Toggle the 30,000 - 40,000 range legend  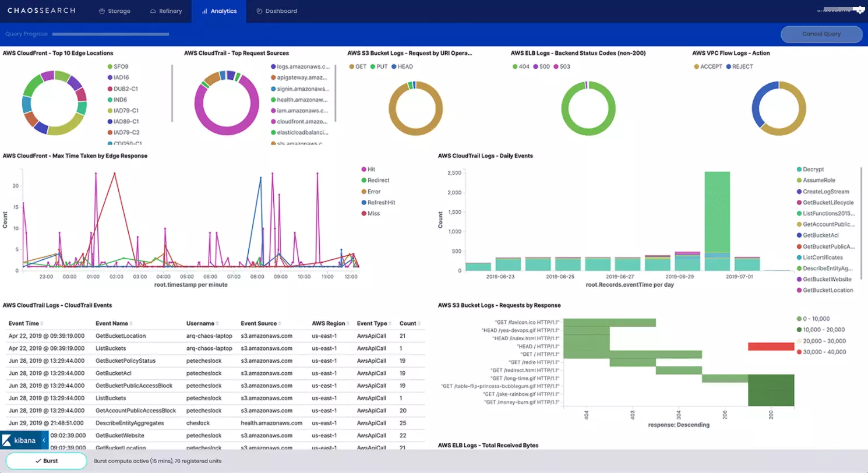click(820, 352)
